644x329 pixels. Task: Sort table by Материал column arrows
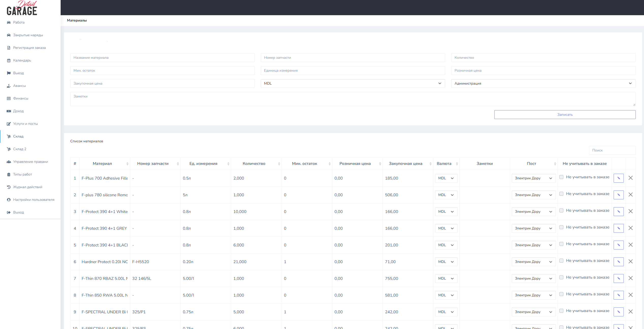pyautogui.click(x=127, y=164)
